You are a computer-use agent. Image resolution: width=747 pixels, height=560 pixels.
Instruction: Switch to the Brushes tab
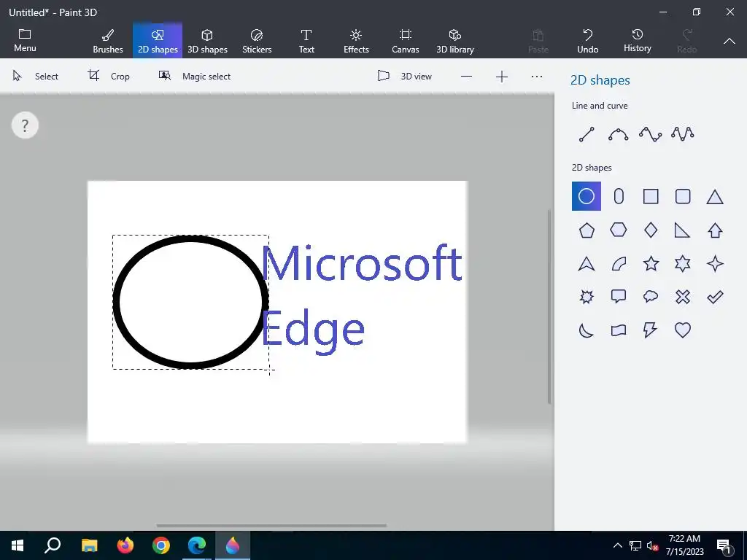click(x=108, y=42)
